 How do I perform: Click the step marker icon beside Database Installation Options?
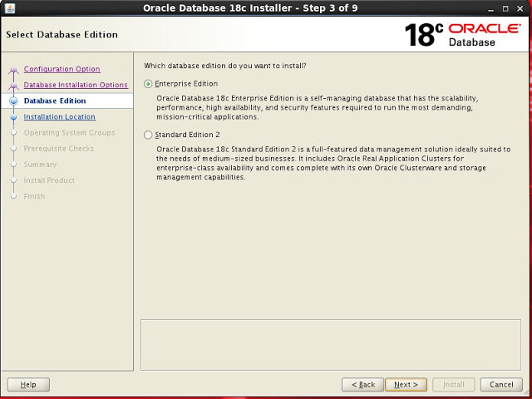coord(13,86)
